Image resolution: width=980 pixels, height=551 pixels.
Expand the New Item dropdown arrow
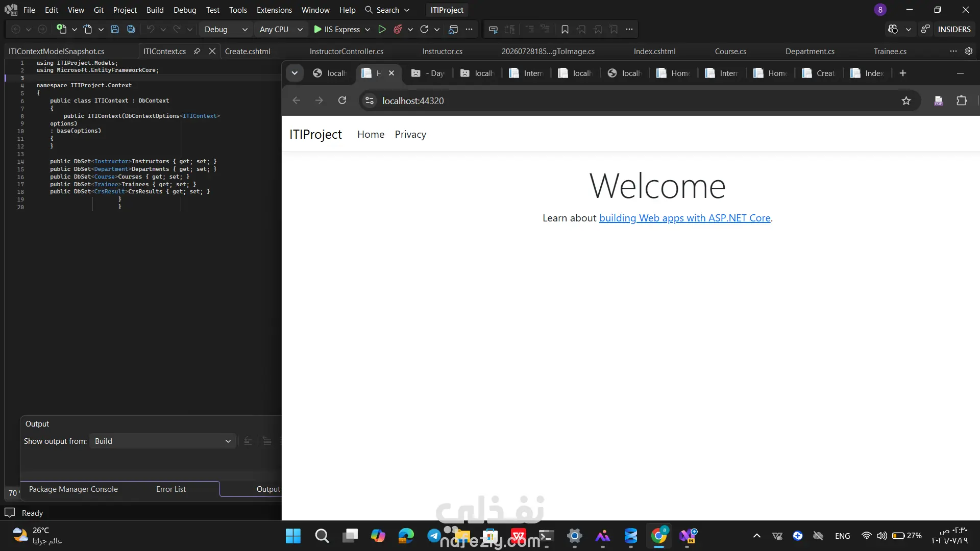click(x=75, y=29)
